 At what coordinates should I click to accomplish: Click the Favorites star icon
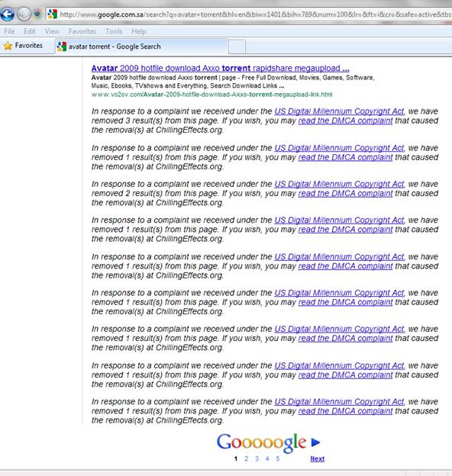pyautogui.click(x=8, y=46)
